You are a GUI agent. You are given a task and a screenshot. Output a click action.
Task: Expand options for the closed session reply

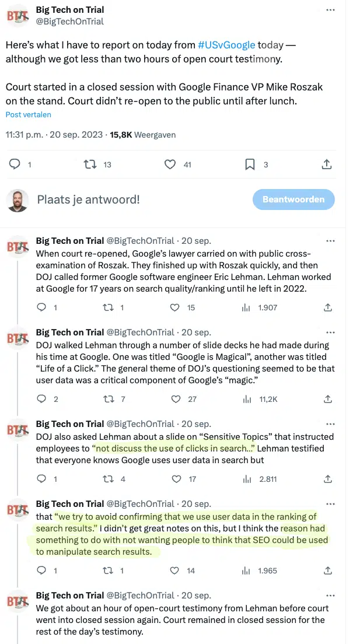(x=330, y=596)
